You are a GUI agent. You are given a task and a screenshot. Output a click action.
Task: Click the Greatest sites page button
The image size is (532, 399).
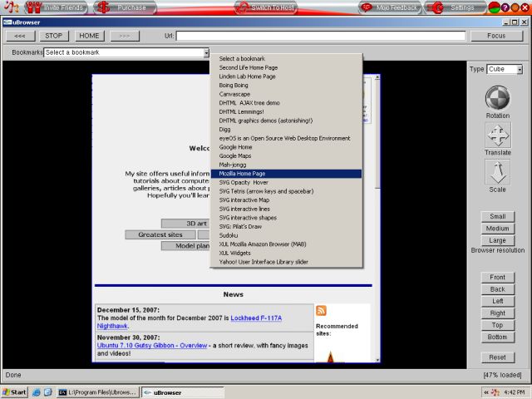160,234
